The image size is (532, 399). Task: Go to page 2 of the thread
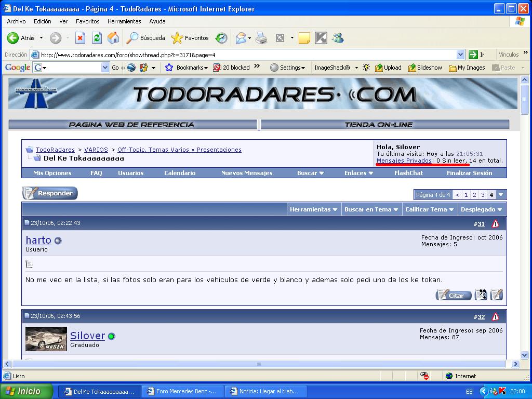pos(474,195)
